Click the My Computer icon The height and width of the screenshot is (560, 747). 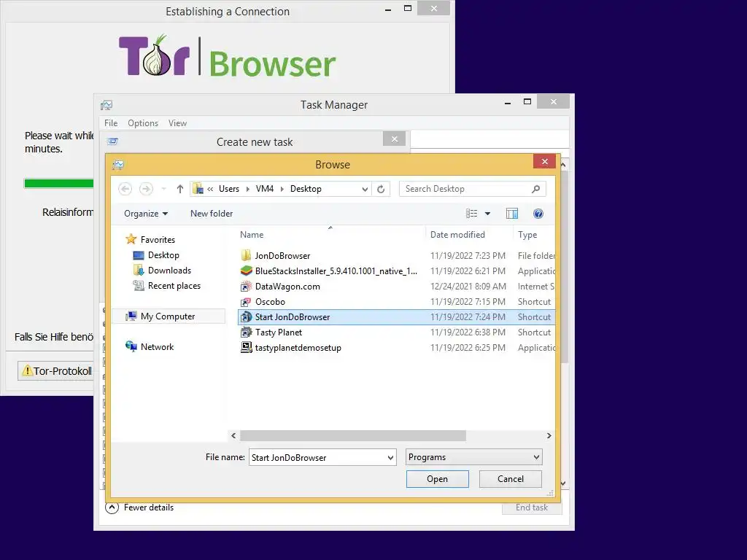pos(131,316)
